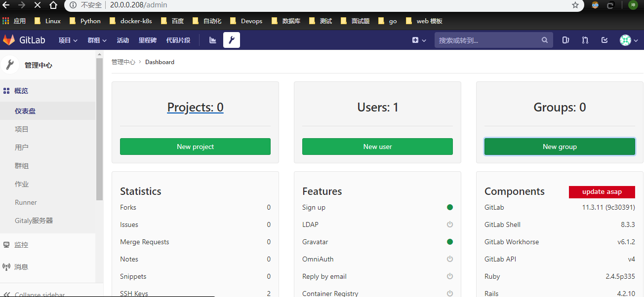Click the Merge Requests statistics row
Screen dimensions: 644x297
pos(195,242)
